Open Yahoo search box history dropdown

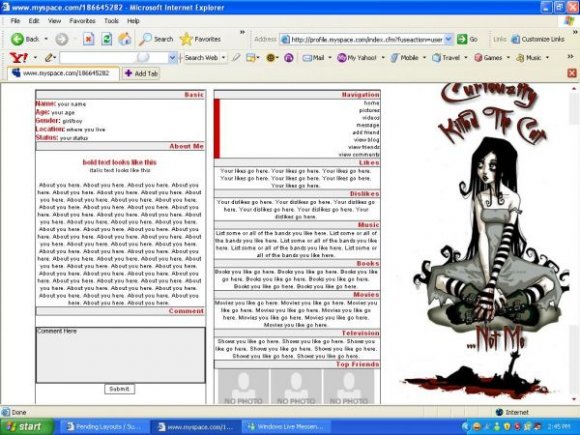[172, 57]
